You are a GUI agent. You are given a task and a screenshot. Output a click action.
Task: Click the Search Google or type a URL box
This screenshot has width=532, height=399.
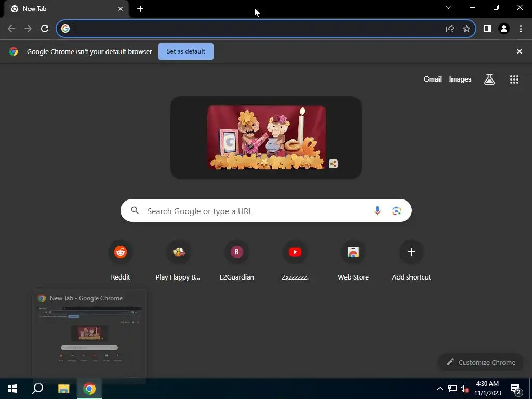point(266,211)
